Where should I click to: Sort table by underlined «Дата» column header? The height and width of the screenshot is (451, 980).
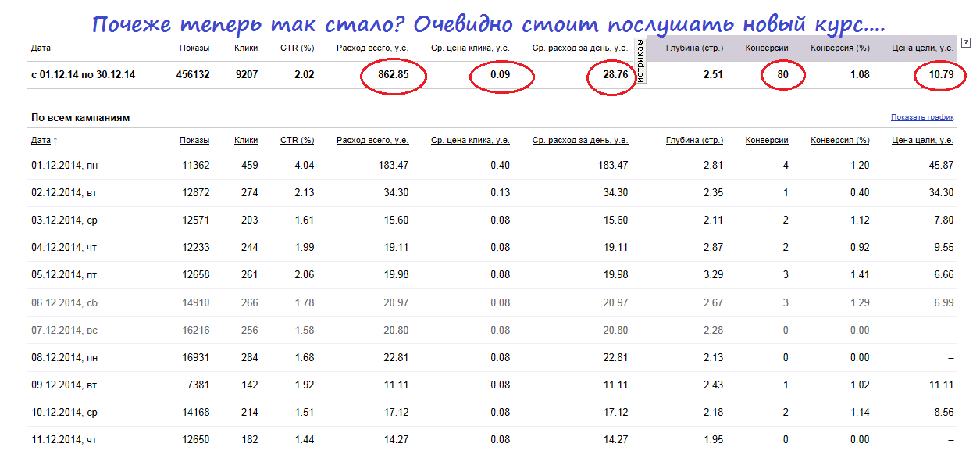(41, 141)
